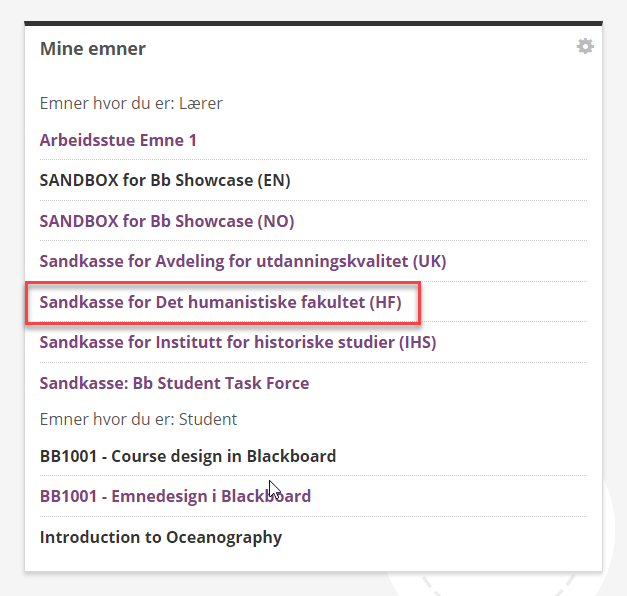Open Sandkasse for Det humanistiske fakultet (HF)
This screenshot has width=627, height=596.
[220, 302]
